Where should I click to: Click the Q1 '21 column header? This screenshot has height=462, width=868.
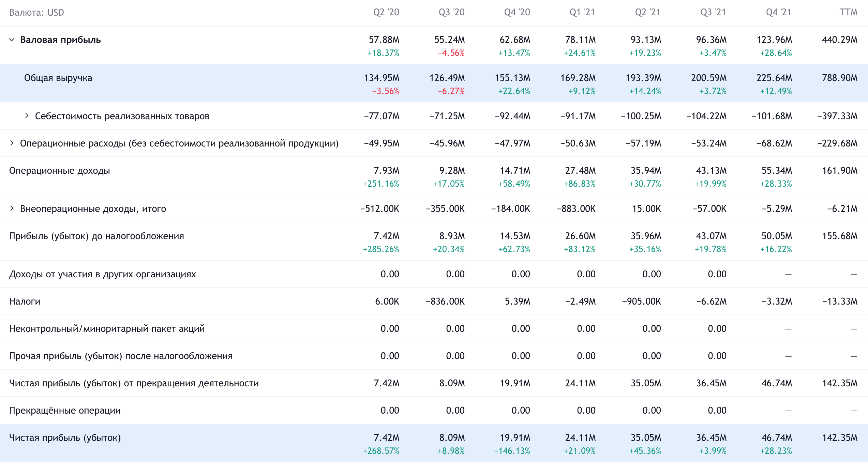(x=582, y=13)
